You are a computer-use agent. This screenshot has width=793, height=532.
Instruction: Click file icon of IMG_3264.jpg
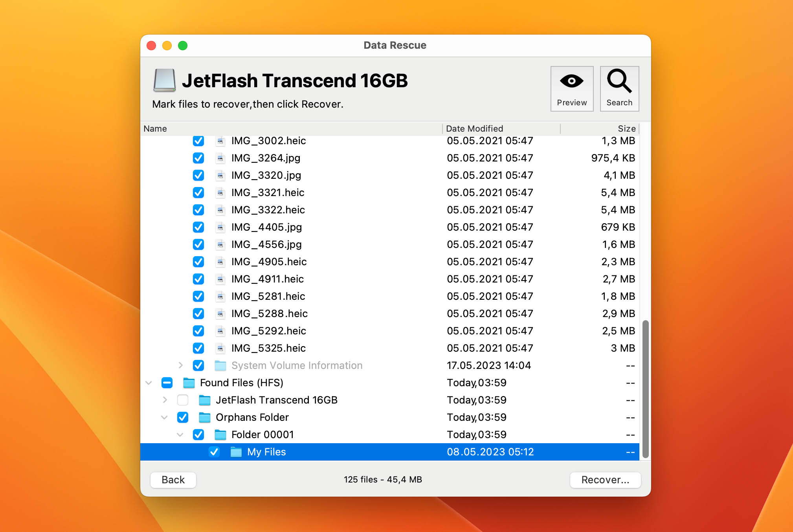(x=220, y=158)
